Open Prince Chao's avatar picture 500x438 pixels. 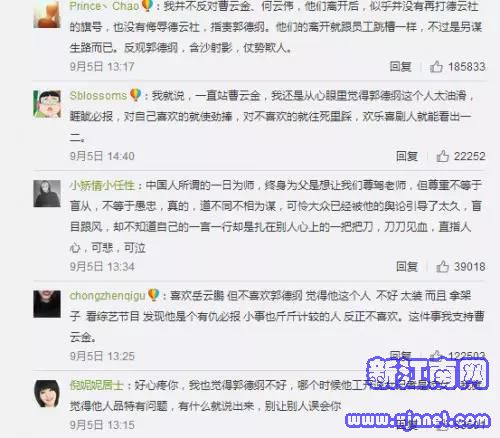pyautogui.click(x=47, y=14)
